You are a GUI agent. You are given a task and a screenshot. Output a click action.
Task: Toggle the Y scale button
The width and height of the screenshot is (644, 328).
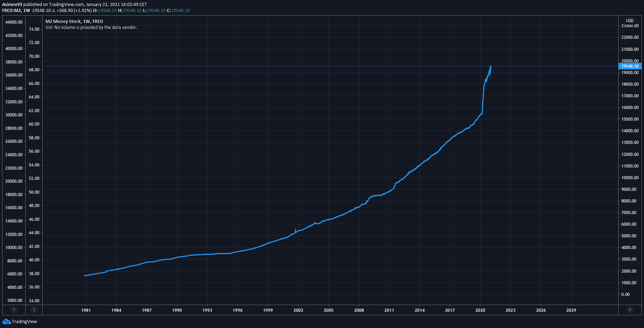[x=14, y=310]
